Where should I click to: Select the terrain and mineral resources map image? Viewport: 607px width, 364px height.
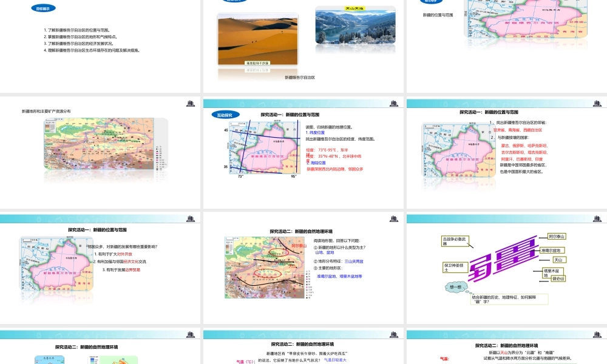[x=106, y=144]
